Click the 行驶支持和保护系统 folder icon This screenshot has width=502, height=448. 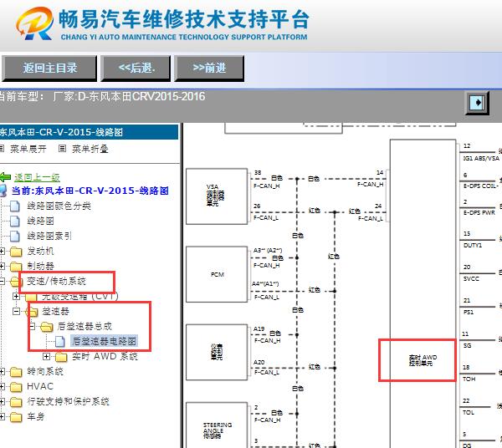click(16, 402)
